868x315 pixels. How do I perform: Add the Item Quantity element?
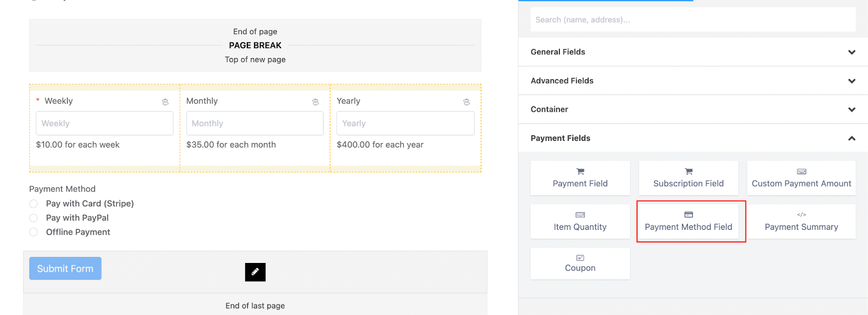coord(580,221)
